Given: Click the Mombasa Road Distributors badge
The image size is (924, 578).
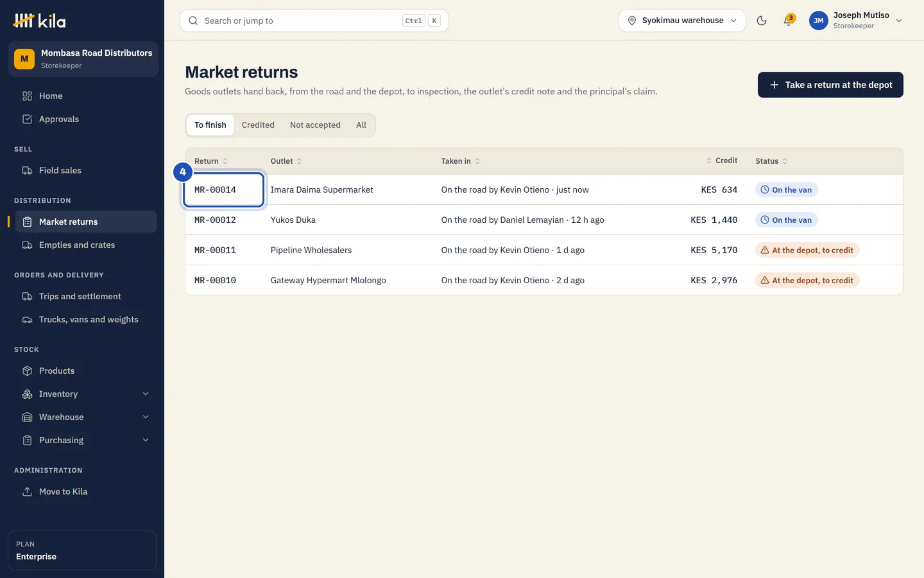Looking at the screenshot, I should [82, 59].
